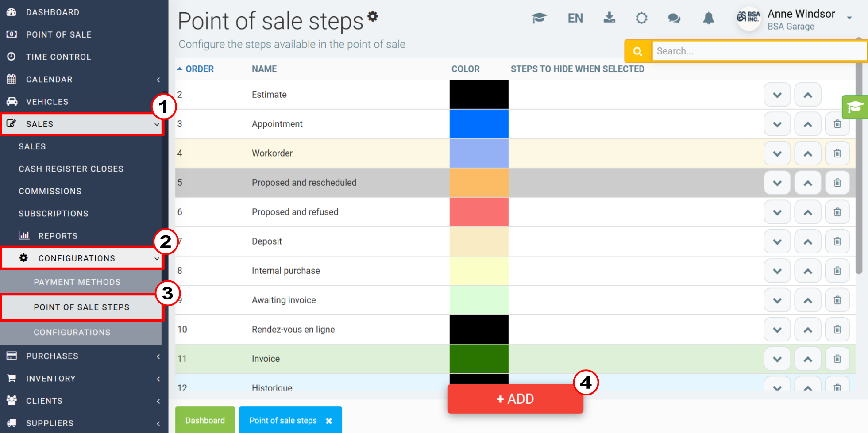Open the green graduation cap tutorial tab
868x433 pixels.
click(855, 107)
